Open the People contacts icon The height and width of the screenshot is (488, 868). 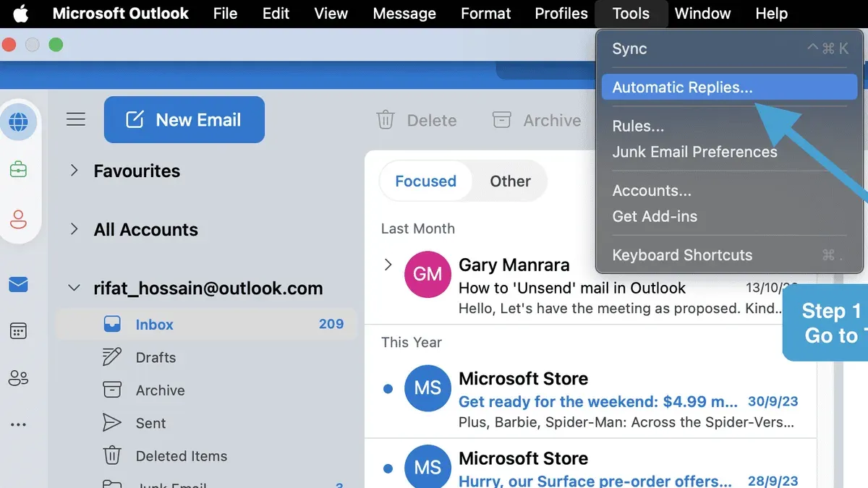click(18, 377)
